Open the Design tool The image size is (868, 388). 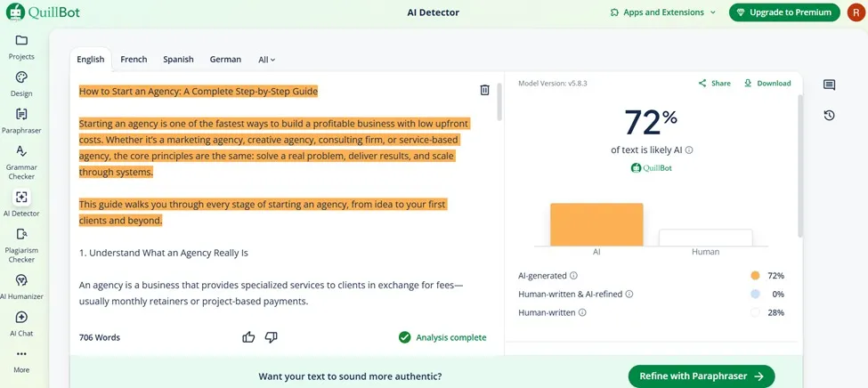tap(21, 85)
